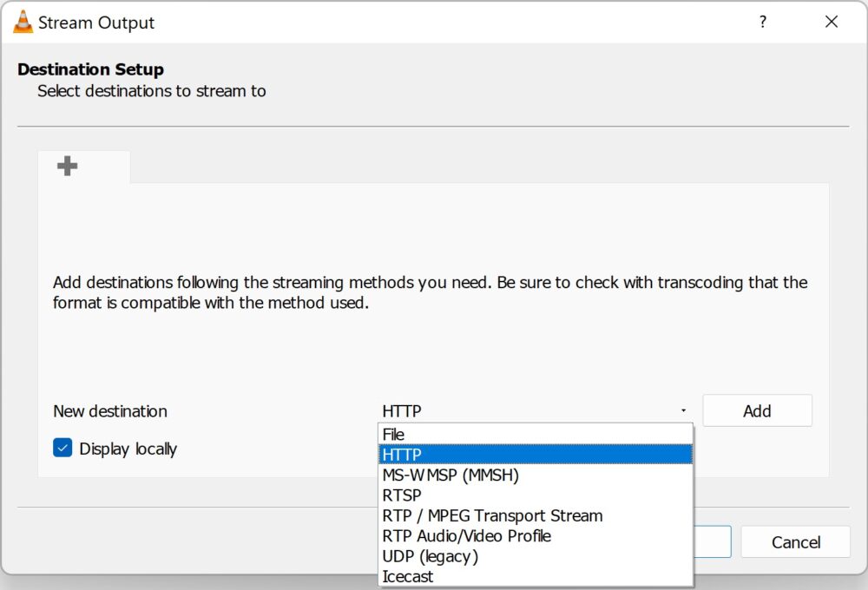Click the VLC cone icon in title bar
Screen dimensions: 868x590
(x=23, y=23)
